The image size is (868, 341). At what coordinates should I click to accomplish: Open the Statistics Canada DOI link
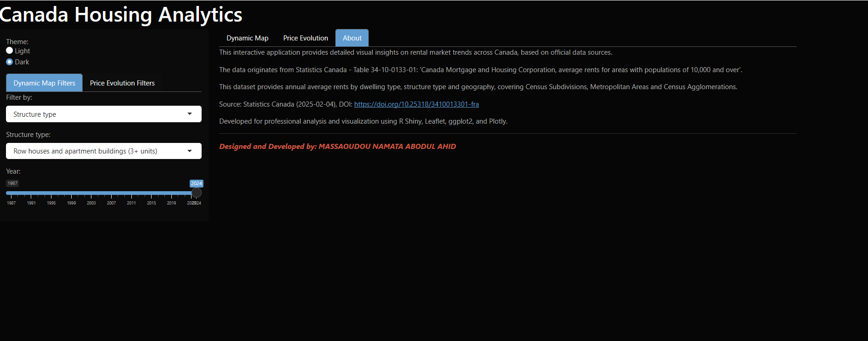416,104
